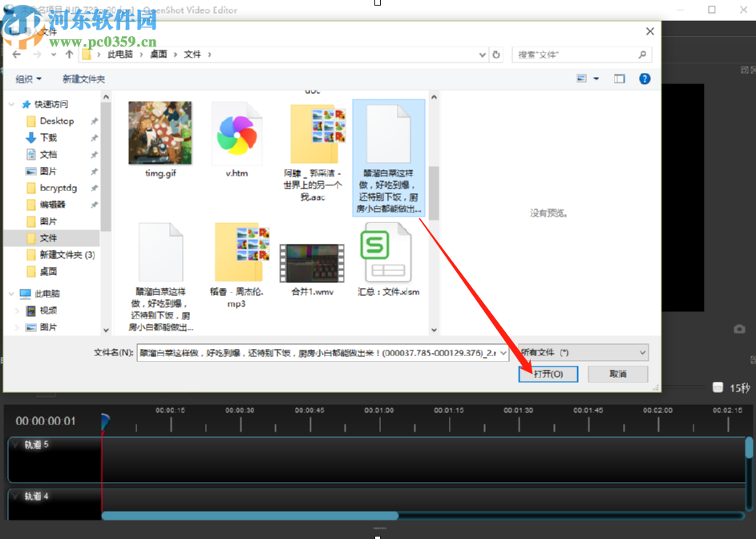756x539 pixels.
Task: Expand the 视频 tree node
Action: pyautogui.click(x=18, y=310)
